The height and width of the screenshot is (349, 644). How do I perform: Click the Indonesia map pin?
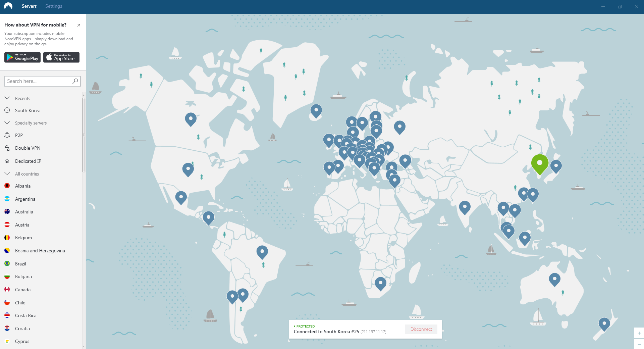(x=525, y=239)
